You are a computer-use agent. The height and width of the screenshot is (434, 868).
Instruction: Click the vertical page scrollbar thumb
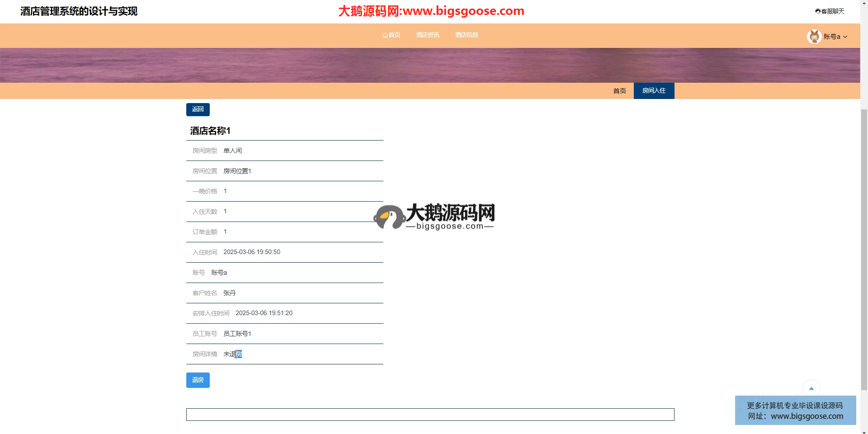click(x=864, y=249)
